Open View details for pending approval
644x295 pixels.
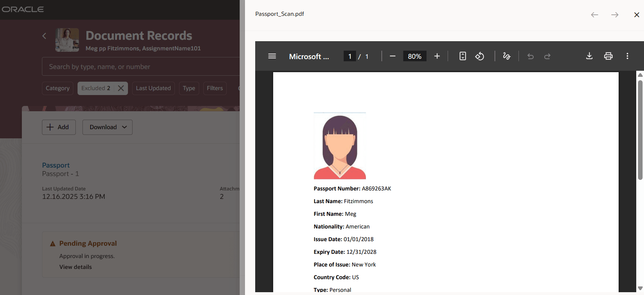pyautogui.click(x=75, y=267)
